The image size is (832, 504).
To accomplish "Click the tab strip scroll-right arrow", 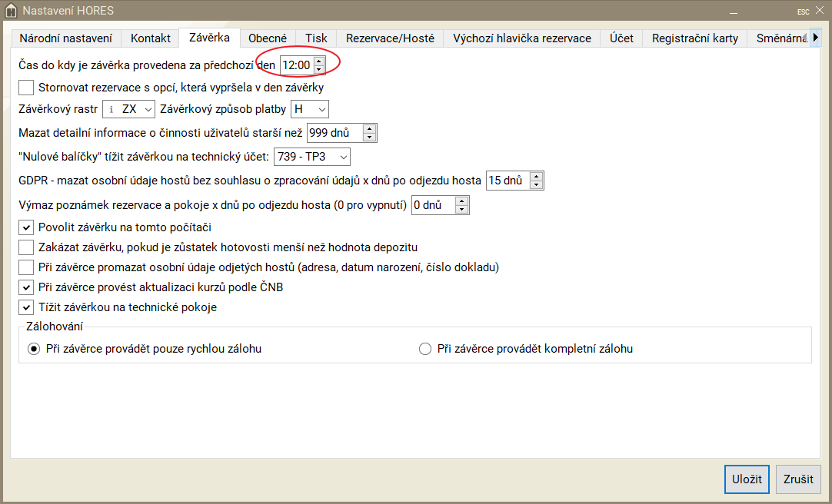I will tap(815, 37).
